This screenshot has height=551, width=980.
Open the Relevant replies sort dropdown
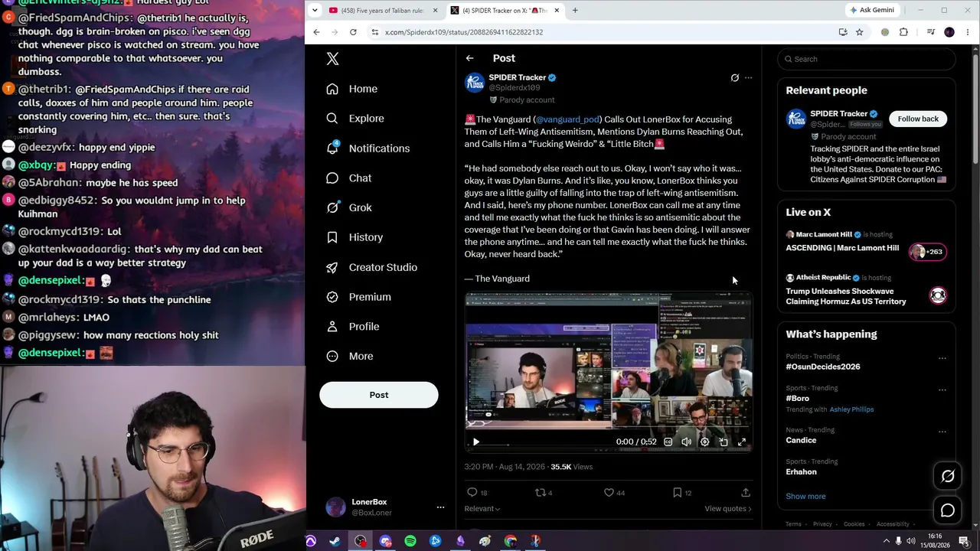pos(482,509)
